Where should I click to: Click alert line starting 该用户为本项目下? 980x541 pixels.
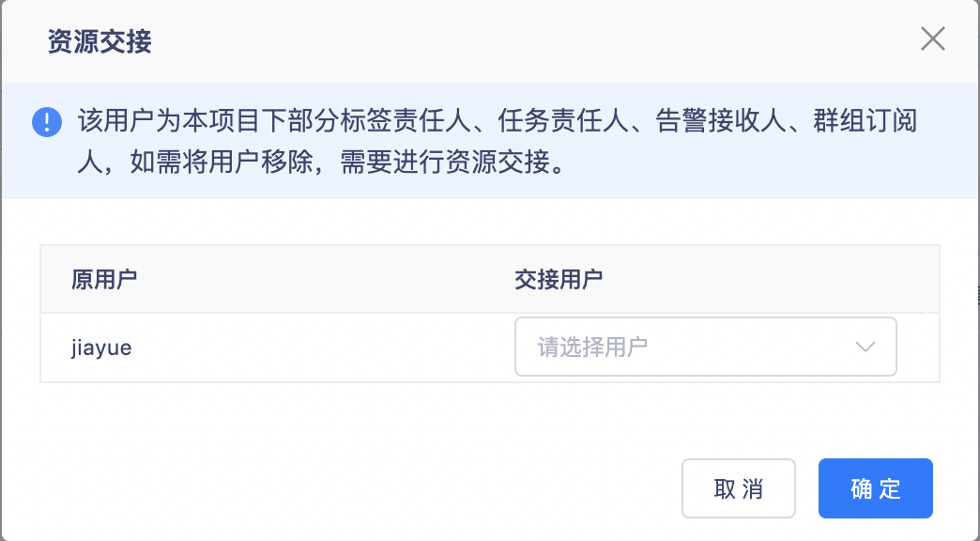tap(497, 121)
